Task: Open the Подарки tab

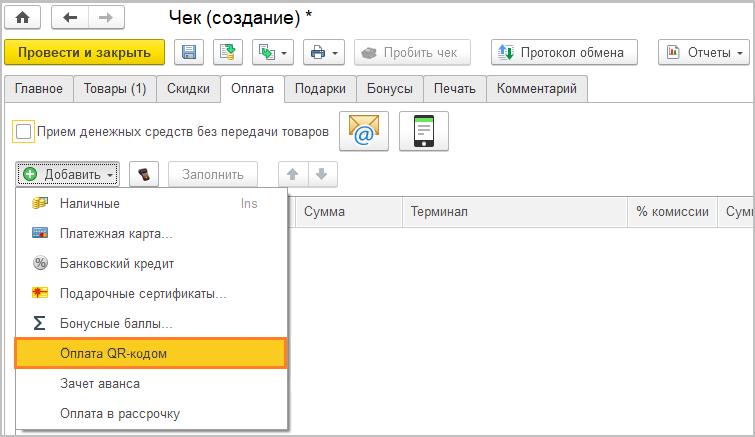Action: click(320, 89)
